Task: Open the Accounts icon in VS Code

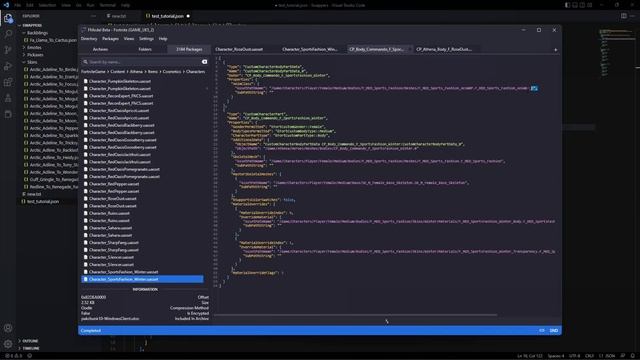Action: click(8, 328)
